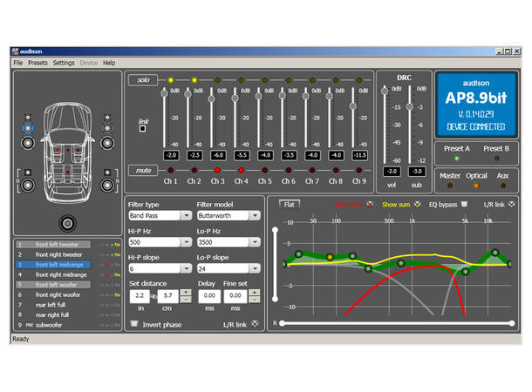
Task: Enable EQ bypass checkbox
Action: [x=464, y=205]
